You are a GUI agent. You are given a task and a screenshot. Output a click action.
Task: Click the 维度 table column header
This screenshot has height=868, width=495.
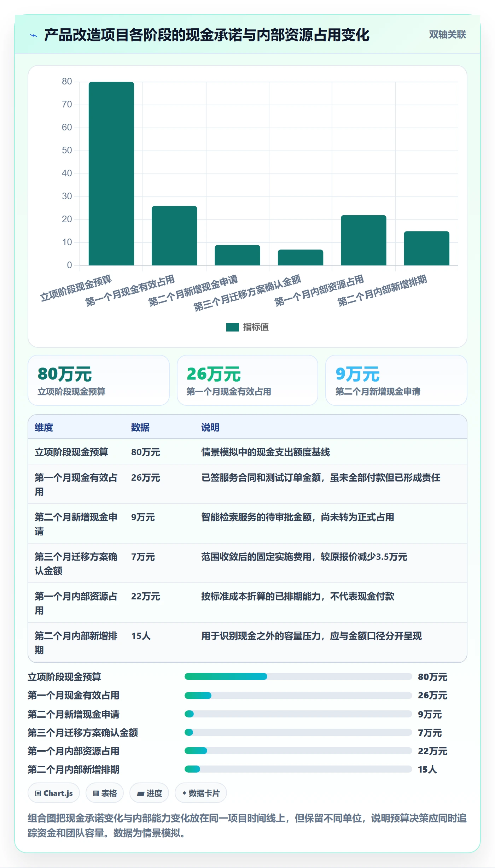point(44,428)
